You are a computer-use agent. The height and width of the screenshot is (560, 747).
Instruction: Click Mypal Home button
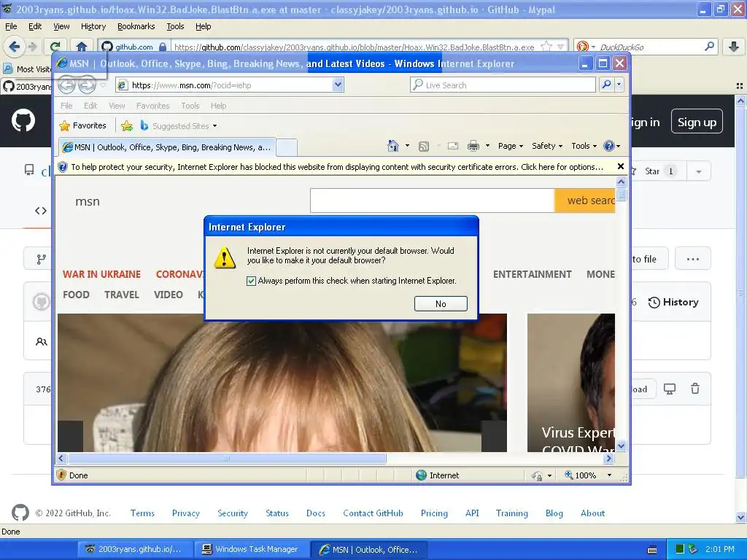82,47
